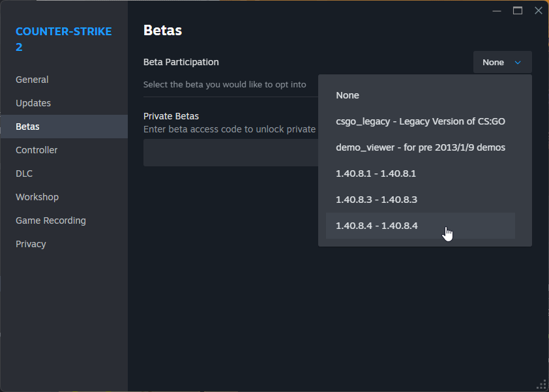The width and height of the screenshot is (549, 392).
Task: Go to Game Recording settings
Action: point(51,220)
